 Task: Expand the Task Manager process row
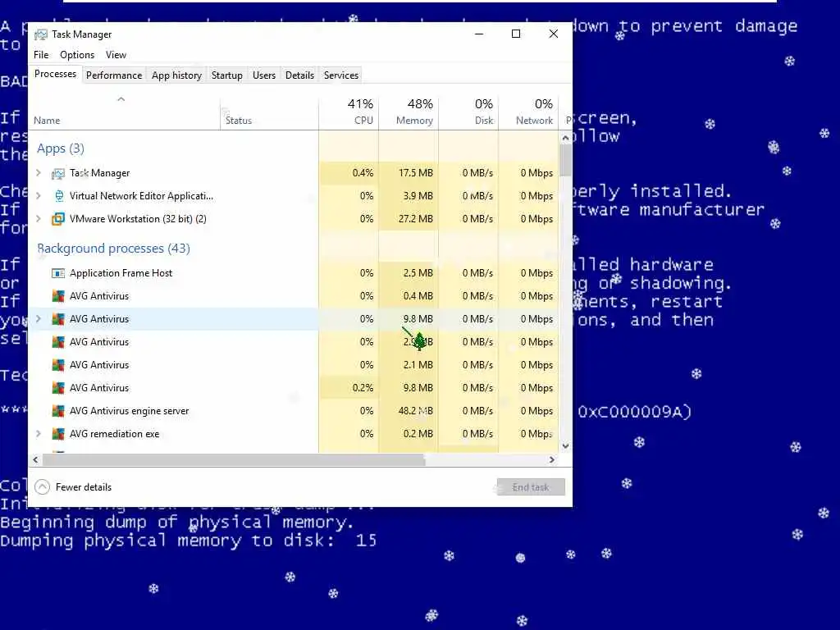39,173
